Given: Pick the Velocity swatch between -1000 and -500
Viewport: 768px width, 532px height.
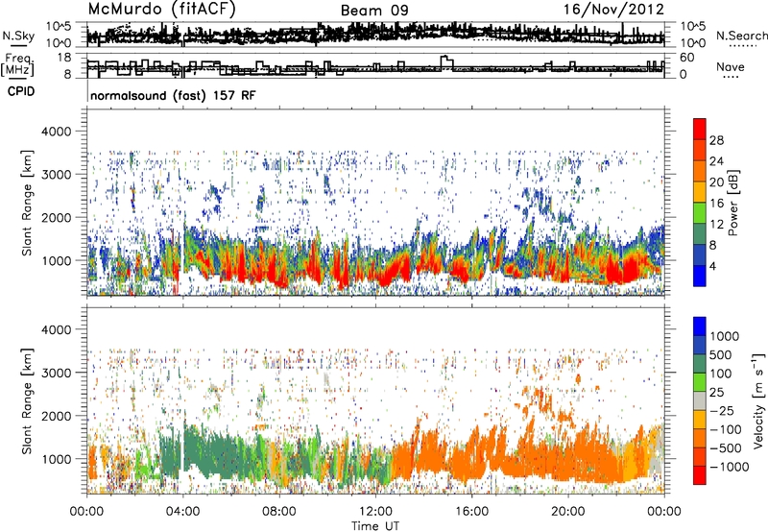Looking at the screenshot, I should (x=700, y=456).
